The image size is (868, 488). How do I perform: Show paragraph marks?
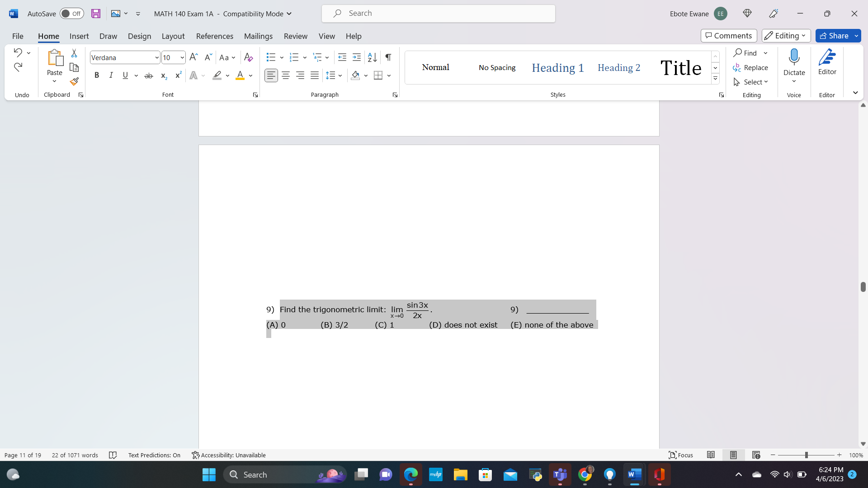(x=388, y=57)
